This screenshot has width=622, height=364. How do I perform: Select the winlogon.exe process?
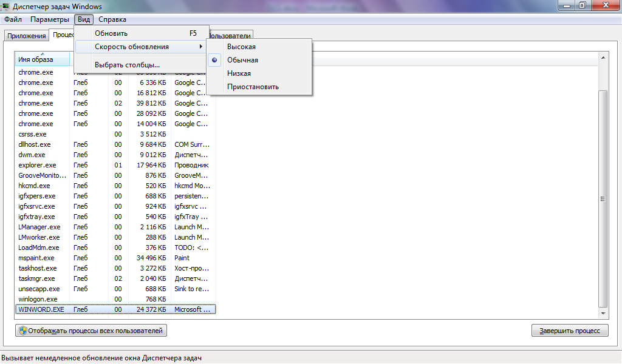click(115, 299)
